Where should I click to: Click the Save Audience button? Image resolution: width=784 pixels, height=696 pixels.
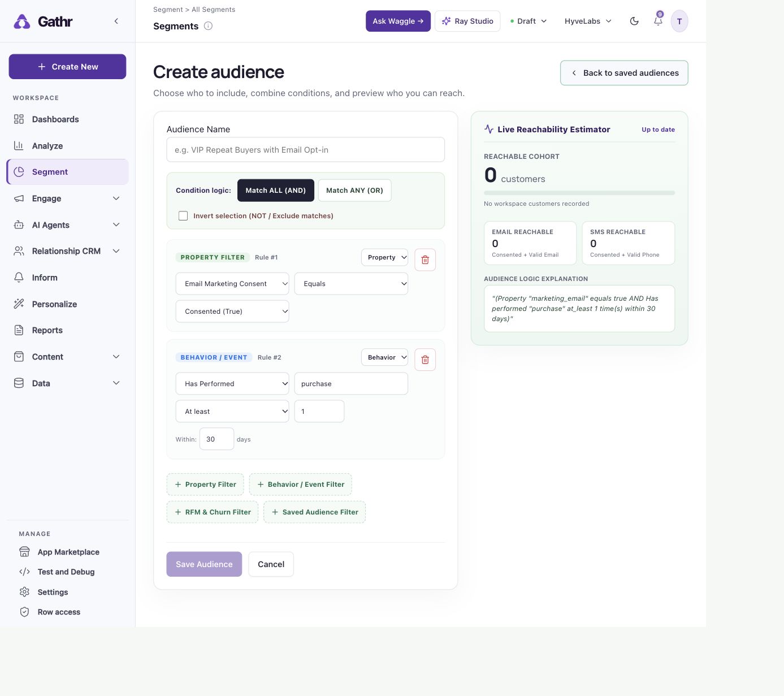click(x=204, y=564)
